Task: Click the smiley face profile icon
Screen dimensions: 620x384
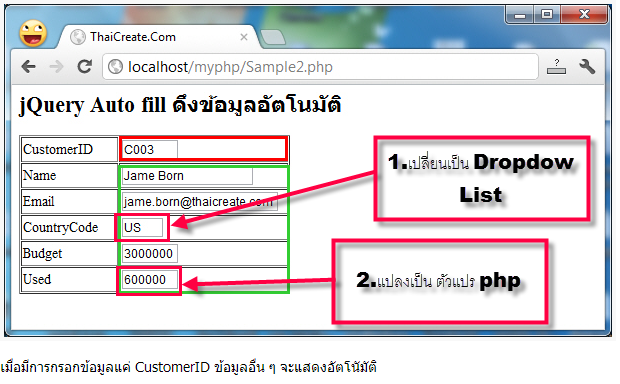Action: coord(33,33)
